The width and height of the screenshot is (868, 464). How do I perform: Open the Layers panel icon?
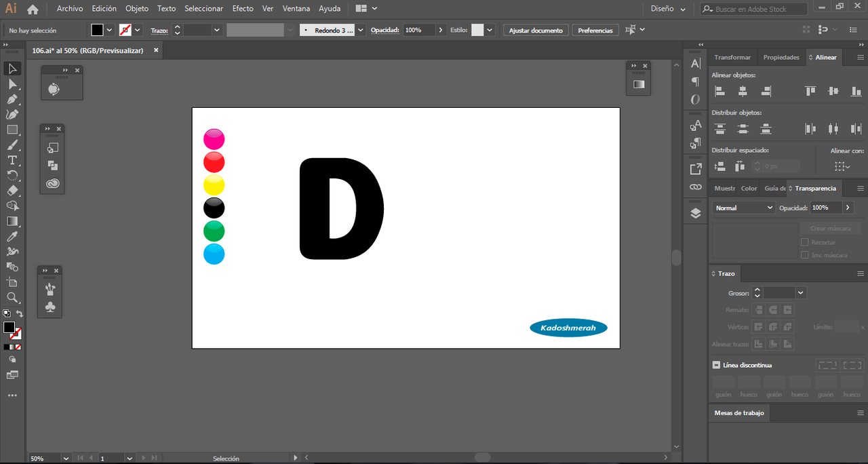pyautogui.click(x=696, y=213)
